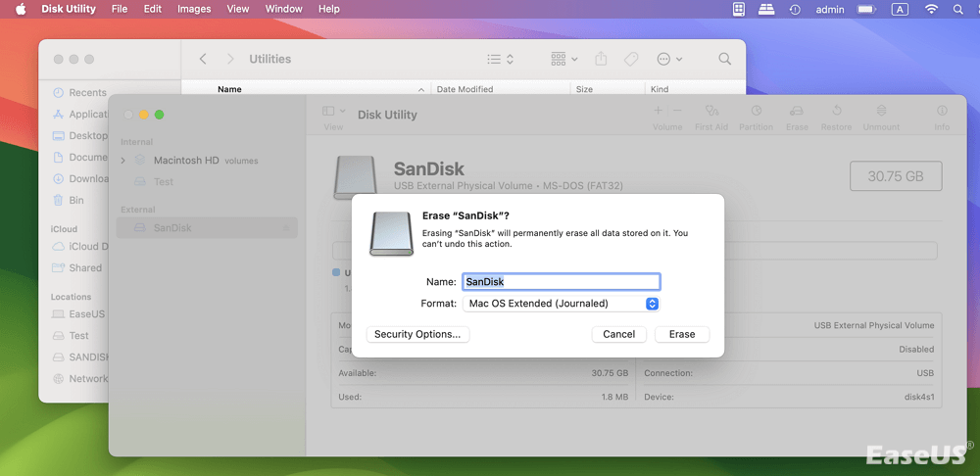
Task: Open the File menu
Action: [x=120, y=9]
